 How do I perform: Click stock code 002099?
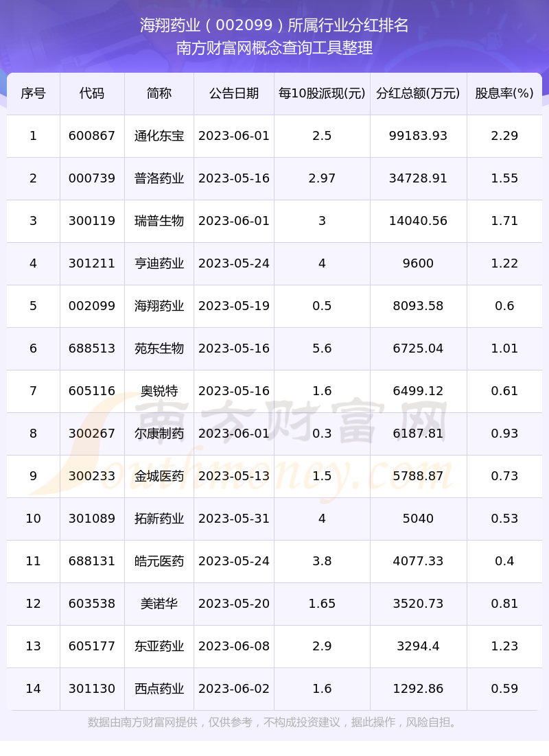(x=92, y=306)
